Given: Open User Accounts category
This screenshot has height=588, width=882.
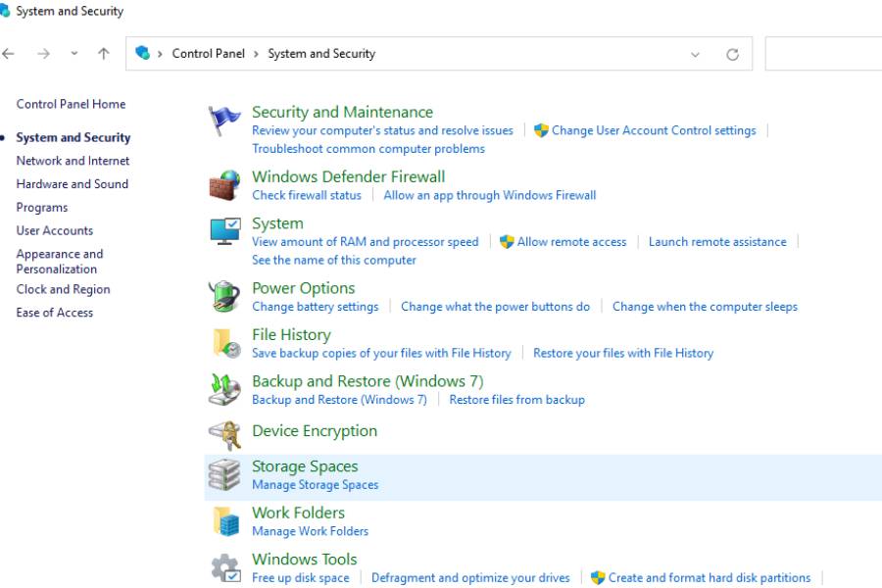Looking at the screenshot, I should (55, 230).
